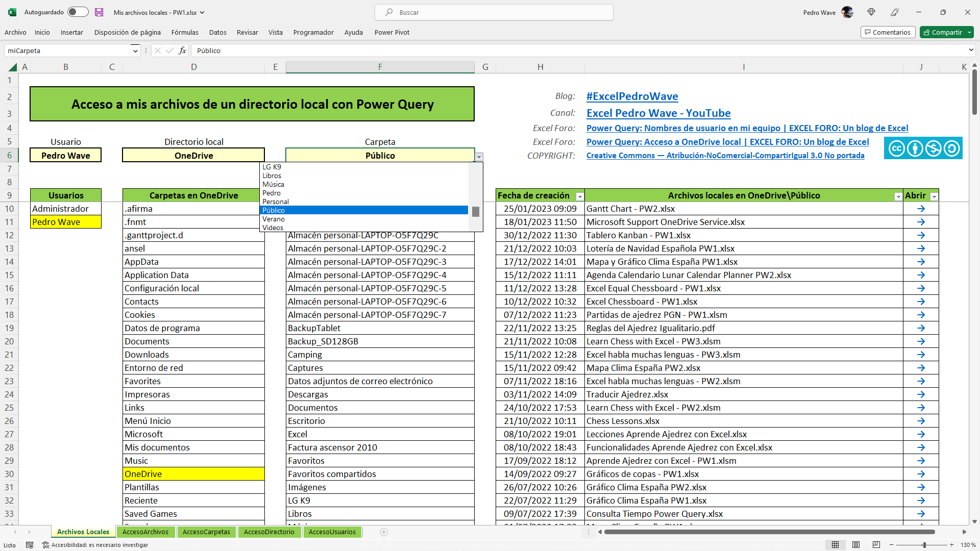Open the Archivo menu
The image size is (980, 551).
click(x=15, y=32)
